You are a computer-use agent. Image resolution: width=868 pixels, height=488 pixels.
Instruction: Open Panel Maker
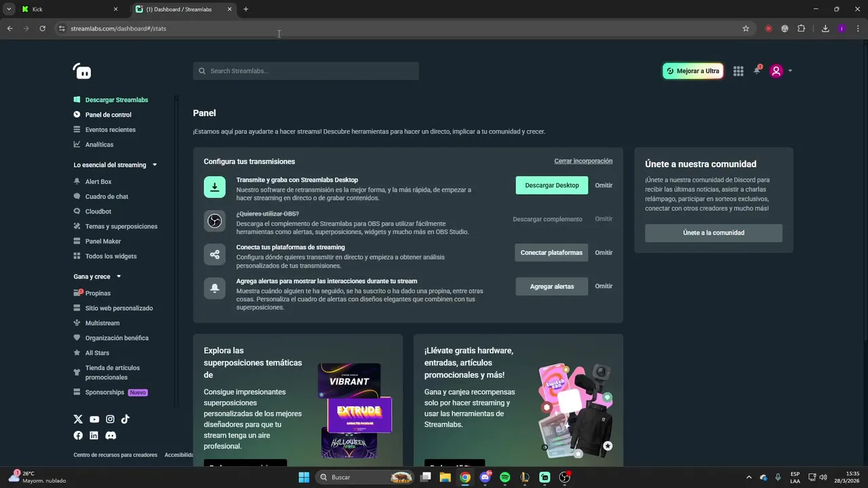click(x=97, y=241)
